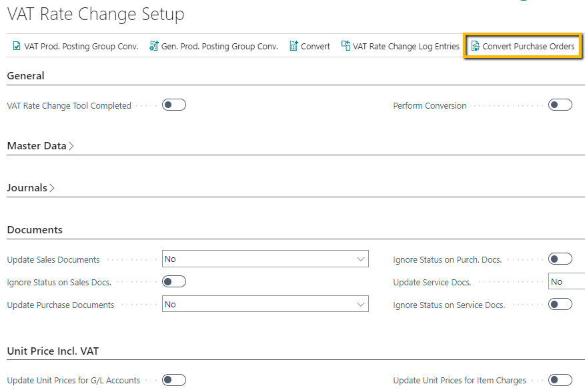Enable Ignore Status on Purch. Docs.

click(560, 259)
